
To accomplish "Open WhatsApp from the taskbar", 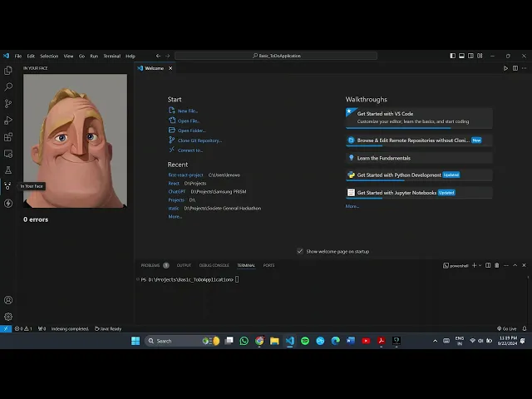I will pyautogui.click(x=244, y=341).
